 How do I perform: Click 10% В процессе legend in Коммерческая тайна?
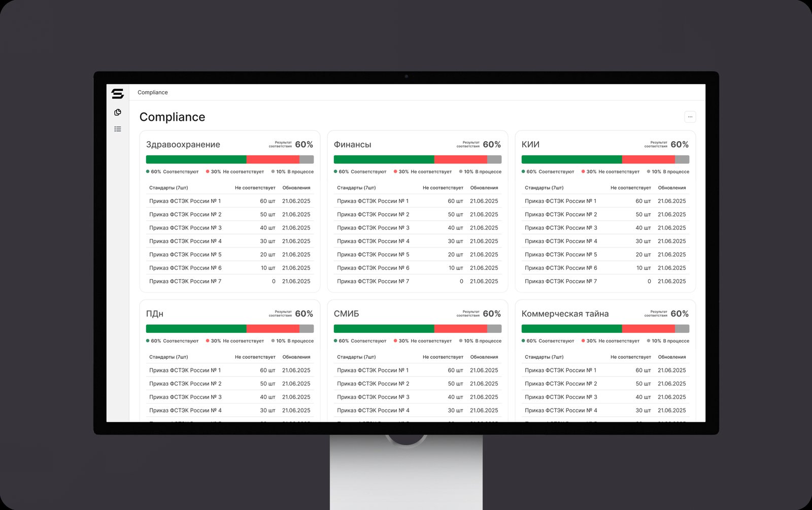pos(668,341)
